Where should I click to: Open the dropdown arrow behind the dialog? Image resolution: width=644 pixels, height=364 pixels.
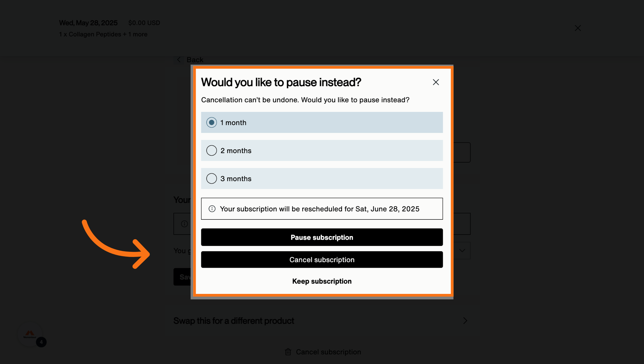pyautogui.click(x=462, y=251)
